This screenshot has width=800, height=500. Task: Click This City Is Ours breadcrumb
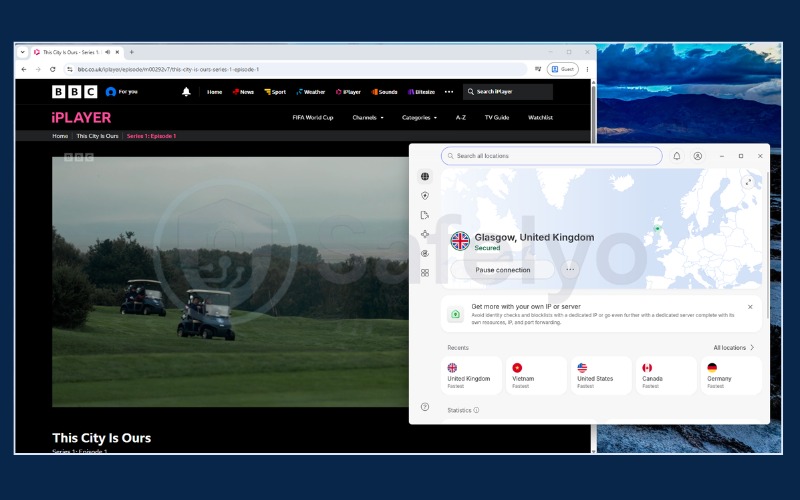click(97, 136)
